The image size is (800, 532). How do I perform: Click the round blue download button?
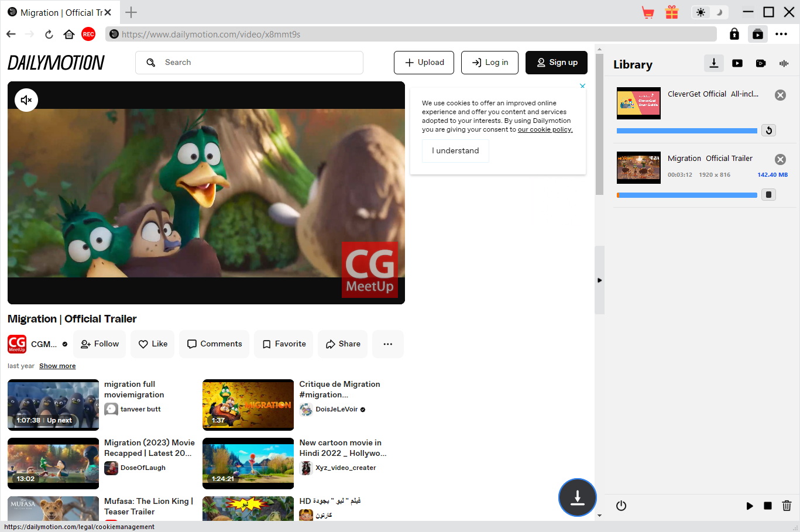[578, 497]
